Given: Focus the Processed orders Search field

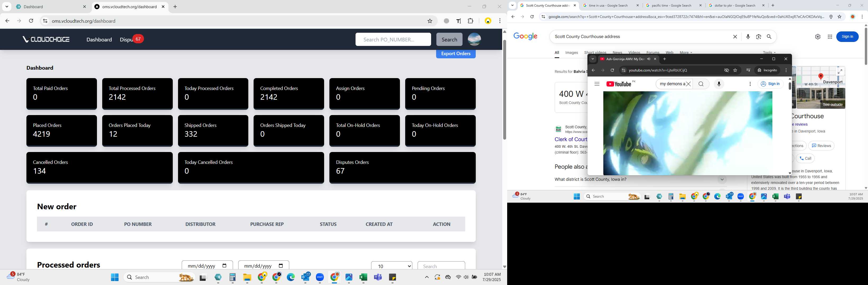Looking at the screenshot, I should (441, 266).
